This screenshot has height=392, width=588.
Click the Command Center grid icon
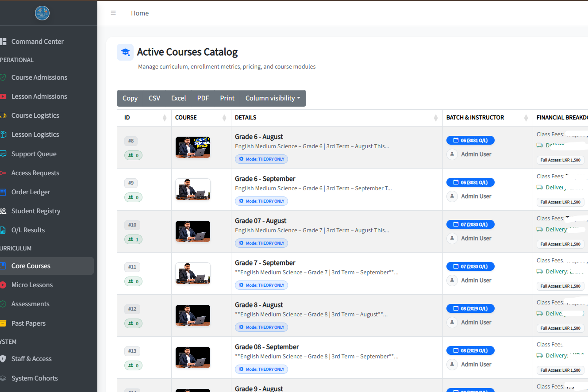3,42
